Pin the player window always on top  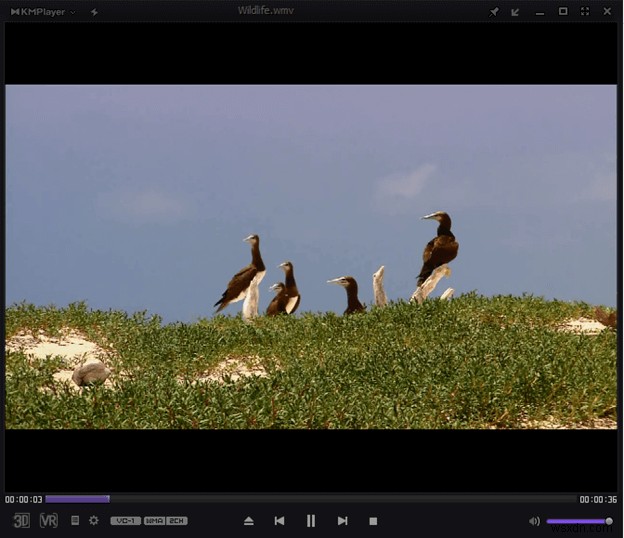tap(494, 12)
